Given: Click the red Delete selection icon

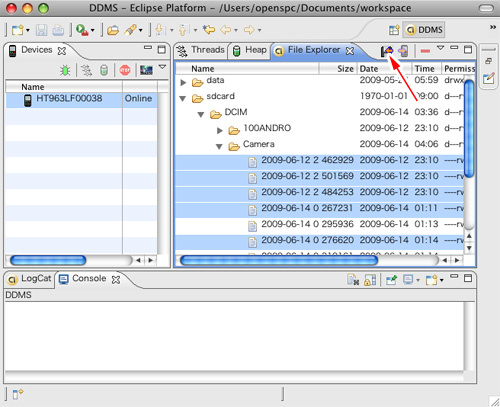Looking at the screenshot, I should tap(425, 51).
